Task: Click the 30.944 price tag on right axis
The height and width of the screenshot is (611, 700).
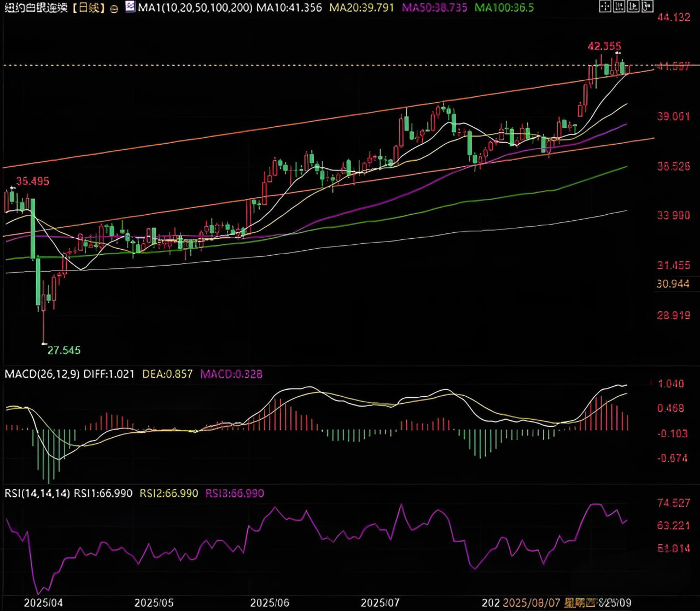Action: (673, 284)
